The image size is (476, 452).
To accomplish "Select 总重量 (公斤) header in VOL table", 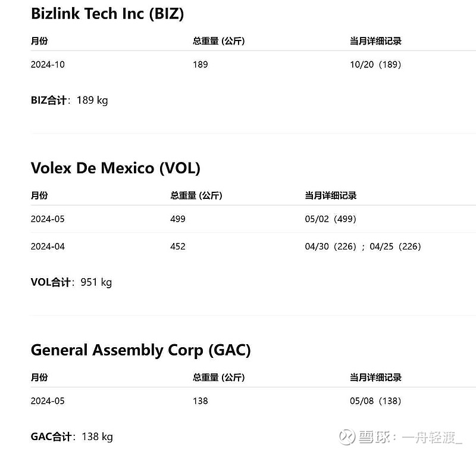I will click(x=196, y=195).
